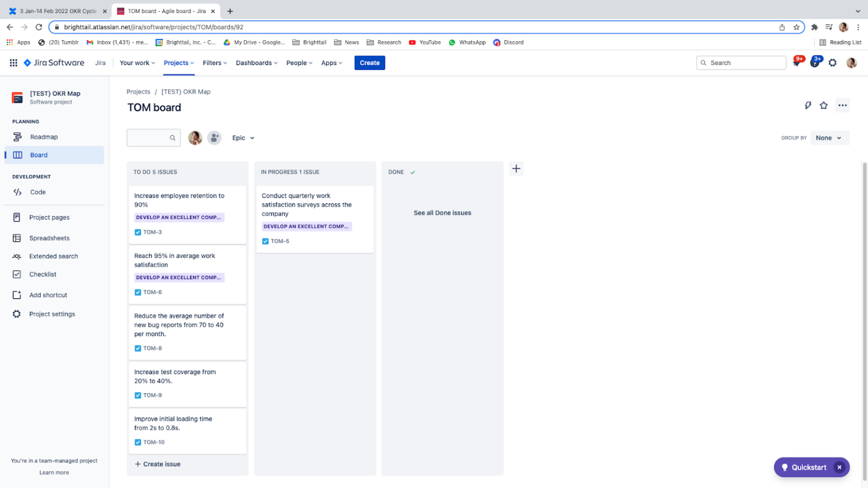Viewport: 868px width, 488px height.
Task: Open the Dashboards menu
Action: 257,63
